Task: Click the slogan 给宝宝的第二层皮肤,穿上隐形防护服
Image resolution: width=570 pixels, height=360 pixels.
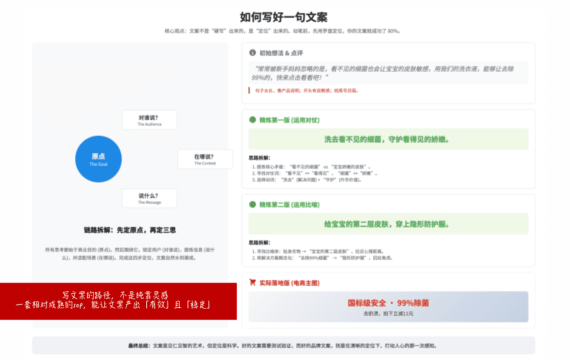Action: (387, 224)
